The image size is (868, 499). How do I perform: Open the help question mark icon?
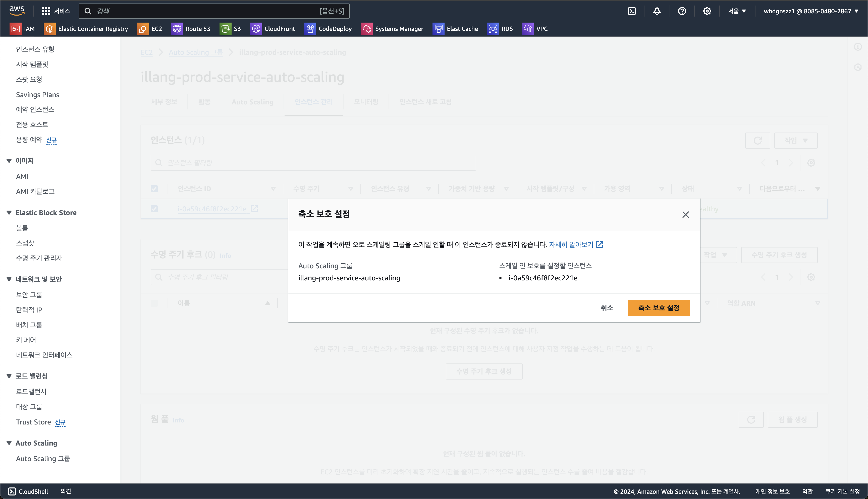click(682, 11)
